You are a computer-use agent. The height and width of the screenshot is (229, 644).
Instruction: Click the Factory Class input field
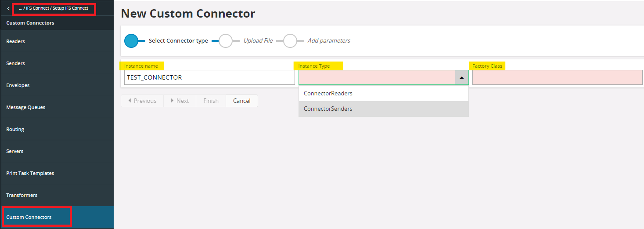[557, 77]
